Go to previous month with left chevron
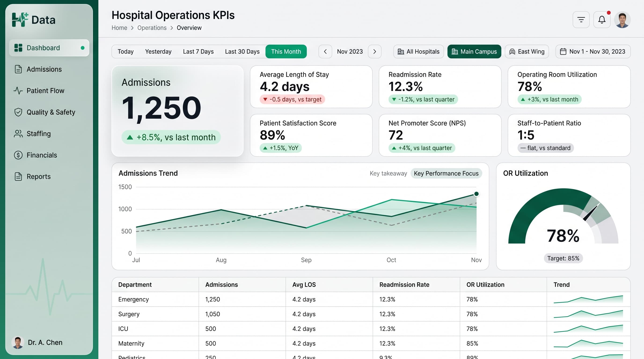Image resolution: width=644 pixels, height=359 pixels. click(x=325, y=51)
